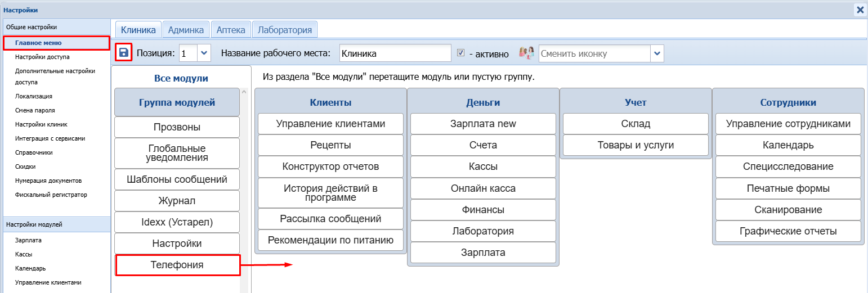This screenshot has height=293, width=868.
Task: Toggle the активно checkbox
Action: tap(461, 53)
